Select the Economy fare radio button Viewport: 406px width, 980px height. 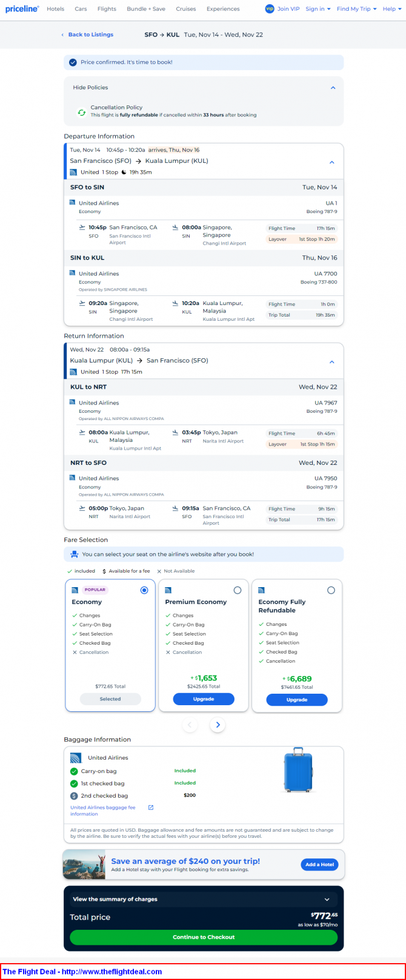click(144, 590)
